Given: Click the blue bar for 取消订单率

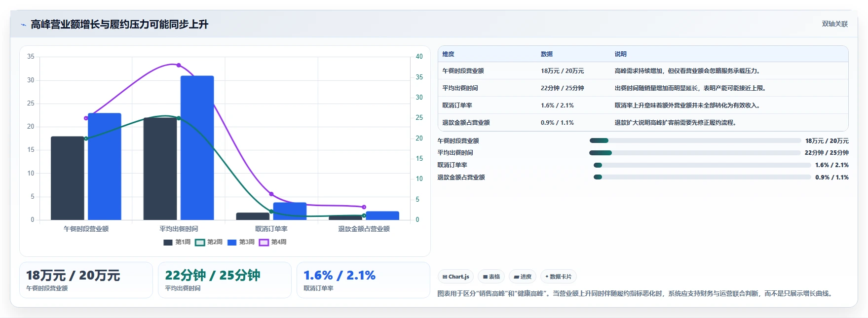Looking at the screenshot, I should pos(290,211).
